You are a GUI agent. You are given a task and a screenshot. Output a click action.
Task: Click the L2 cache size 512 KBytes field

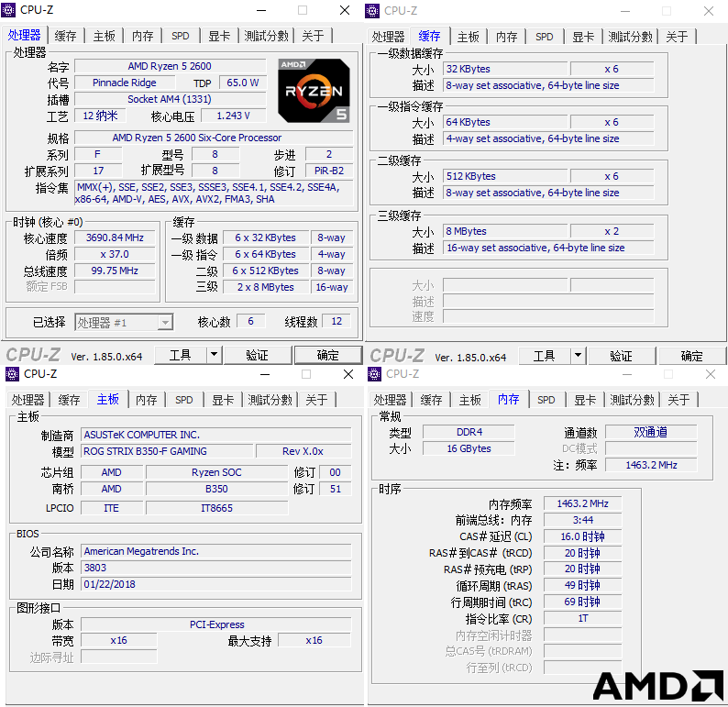click(505, 176)
